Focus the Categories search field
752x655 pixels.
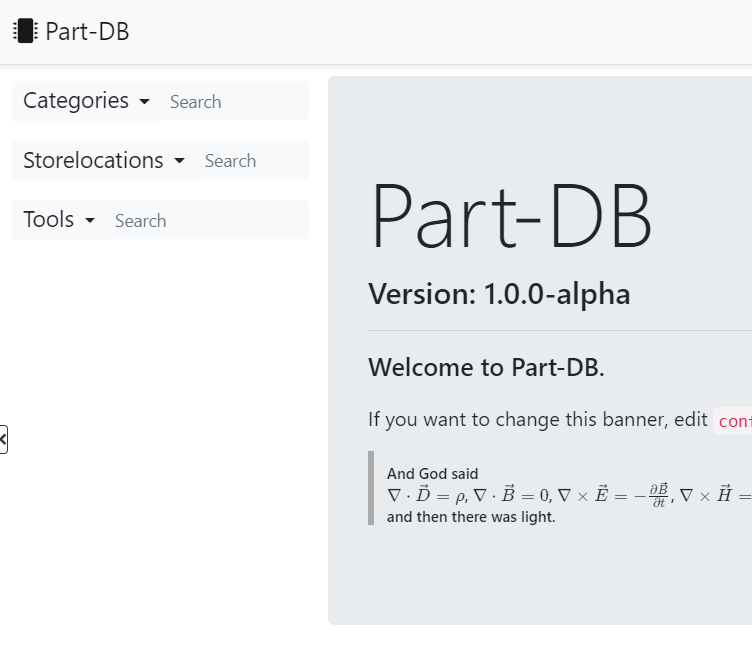coord(235,101)
